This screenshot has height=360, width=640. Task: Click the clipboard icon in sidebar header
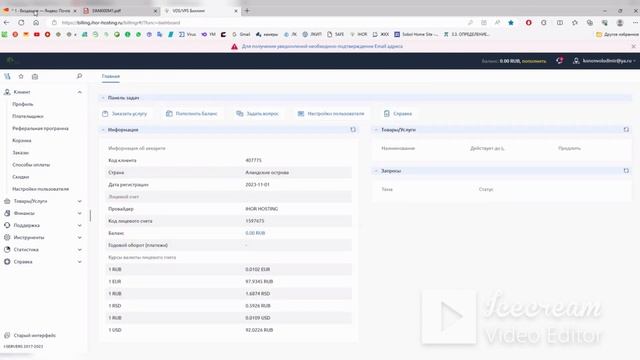point(35,76)
